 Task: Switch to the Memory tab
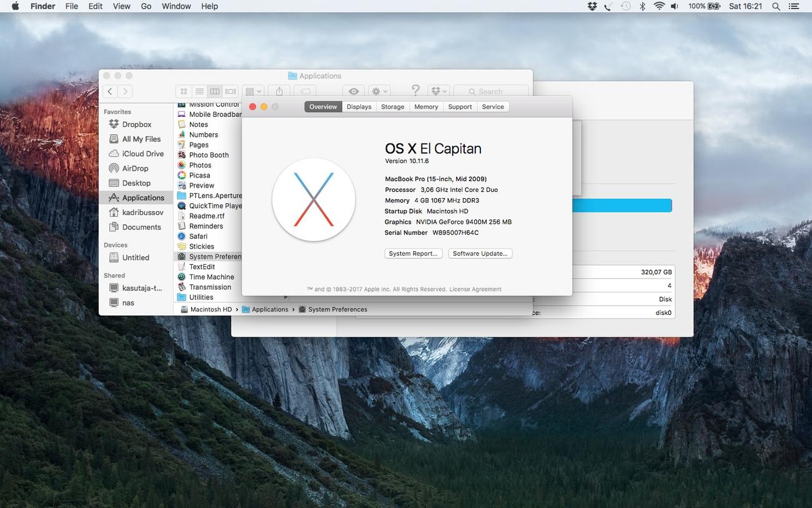click(x=426, y=107)
